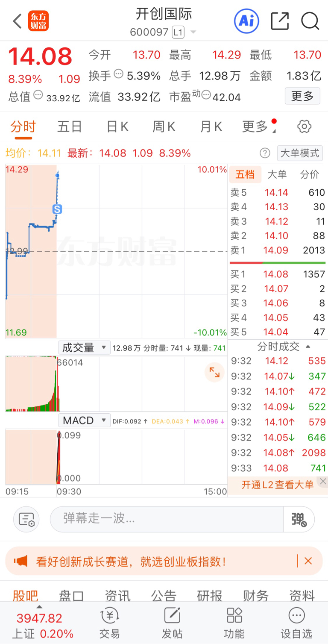Open chart settings gear icon
Image resolution: width=328 pixels, height=644 pixels.
(x=304, y=126)
